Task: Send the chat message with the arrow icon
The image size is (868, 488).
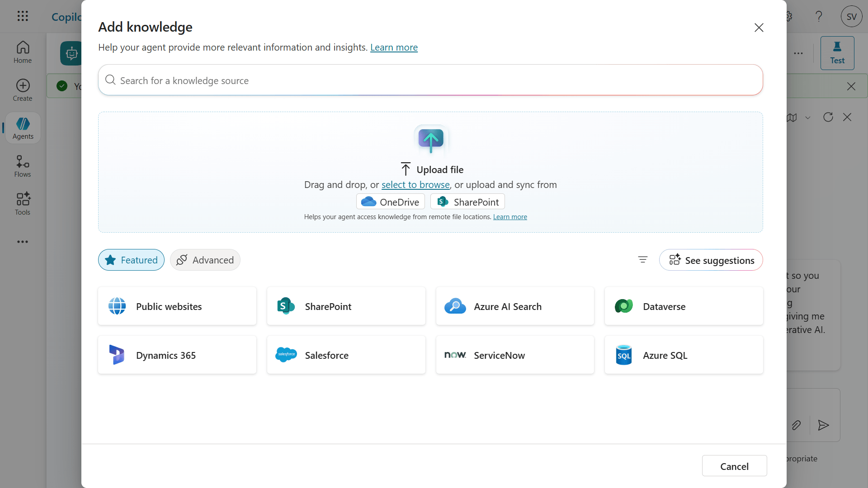Action: pos(823,425)
